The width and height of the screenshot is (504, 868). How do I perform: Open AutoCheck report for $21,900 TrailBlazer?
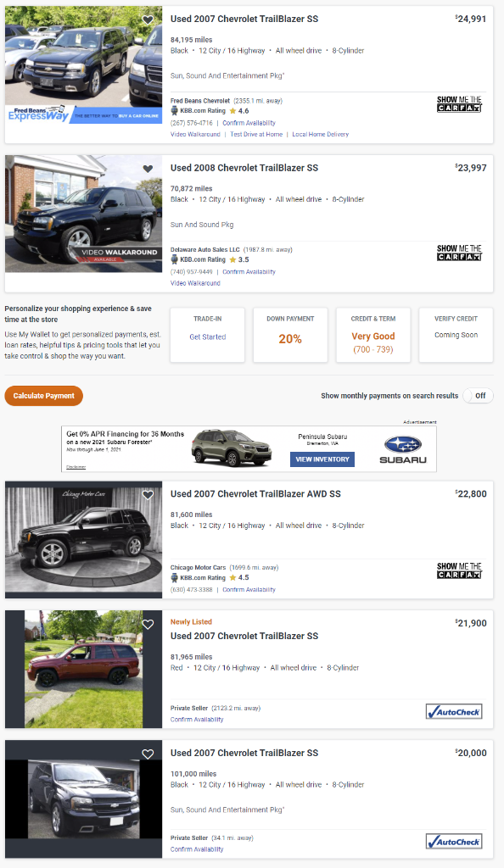pos(454,712)
